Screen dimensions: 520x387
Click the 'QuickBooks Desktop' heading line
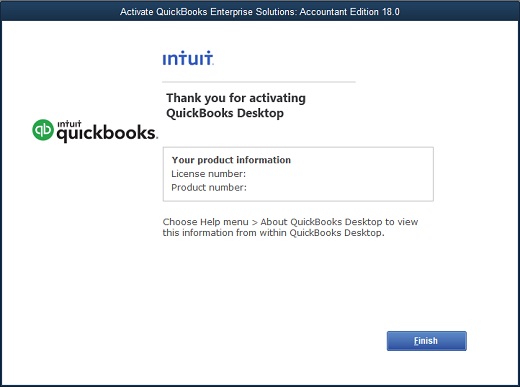(225, 113)
